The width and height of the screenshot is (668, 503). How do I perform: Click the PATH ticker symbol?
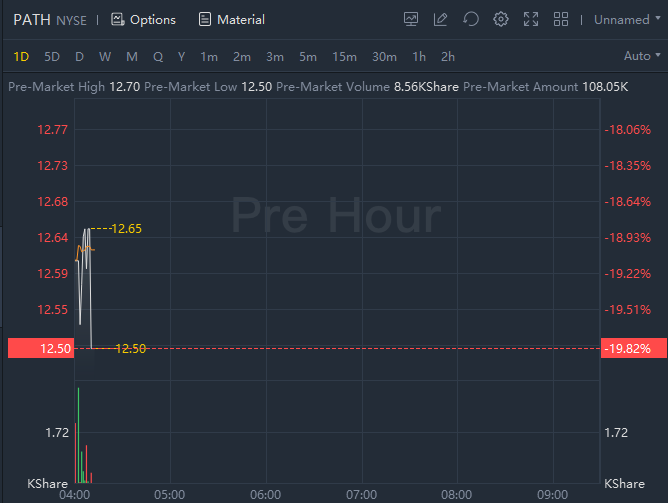coord(31,19)
